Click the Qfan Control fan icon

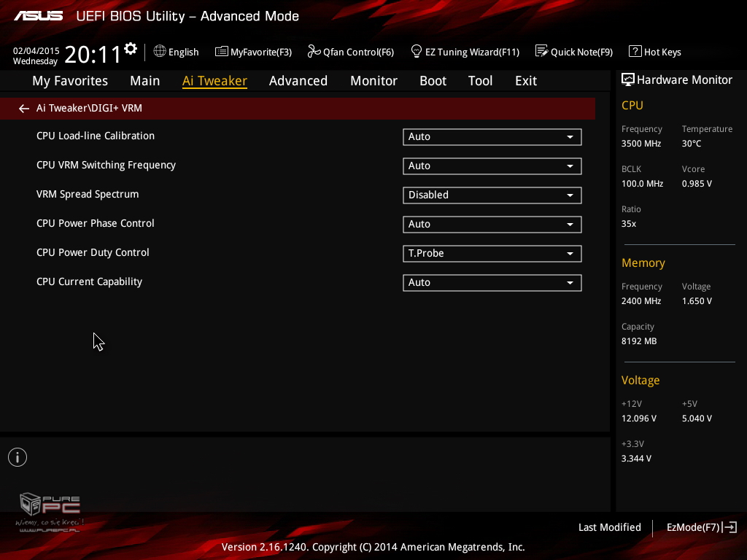click(x=314, y=52)
